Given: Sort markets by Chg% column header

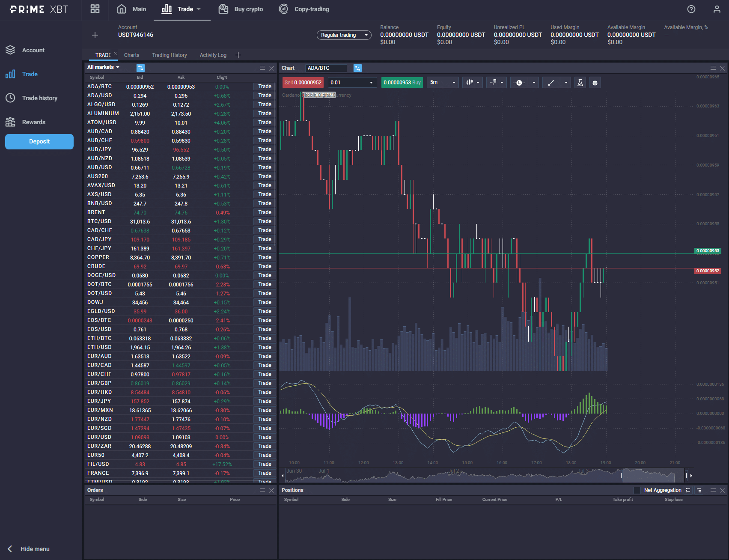Looking at the screenshot, I should coord(222,77).
